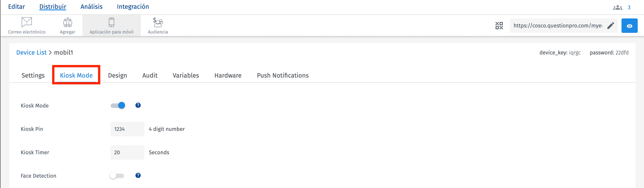The width and height of the screenshot is (644, 188).
Task: Disable the Kiosk Mode toggle
Action: [118, 105]
